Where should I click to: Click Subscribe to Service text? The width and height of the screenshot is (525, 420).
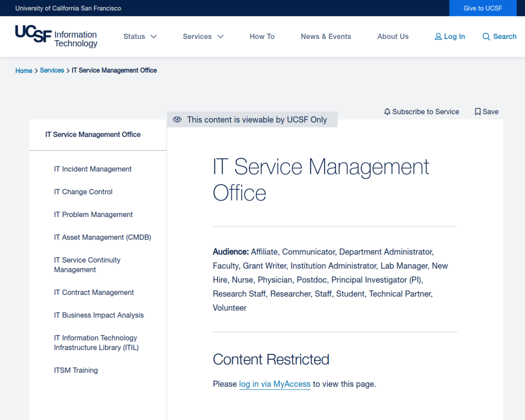[426, 112]
